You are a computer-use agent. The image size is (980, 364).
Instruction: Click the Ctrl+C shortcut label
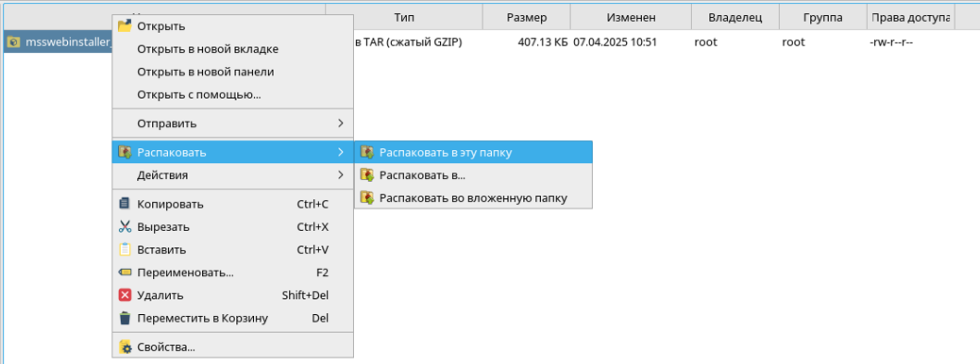click(x=313, y=205)
